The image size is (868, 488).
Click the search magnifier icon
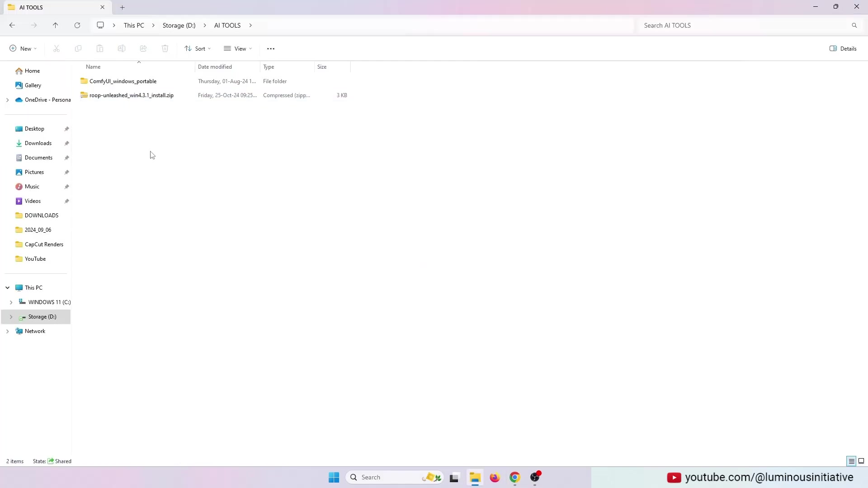pyautogui.click(x=854, y=25)
